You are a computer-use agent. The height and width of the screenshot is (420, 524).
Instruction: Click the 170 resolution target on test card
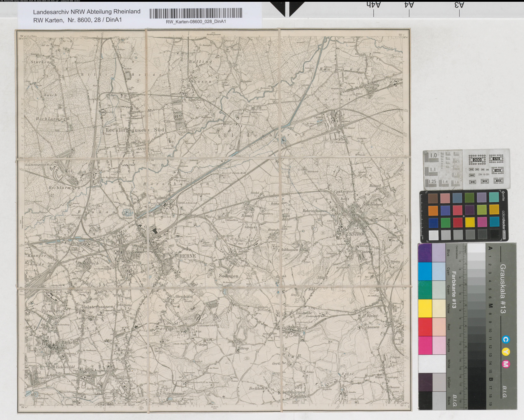coord(496,159)
